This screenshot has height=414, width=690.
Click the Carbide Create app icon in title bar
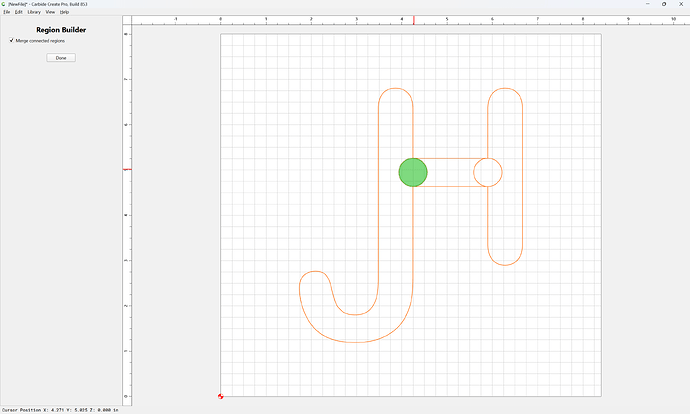click(x=4, y=4)
